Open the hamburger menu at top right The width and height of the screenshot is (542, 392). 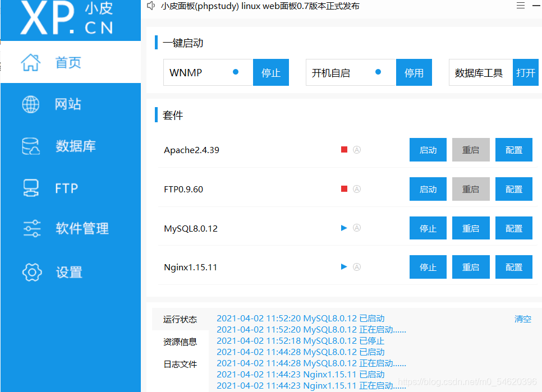pos(521,6)
